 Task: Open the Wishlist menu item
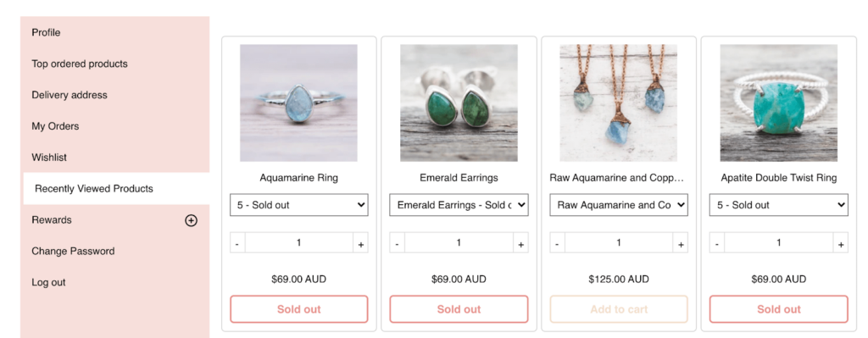tap(115, 157)
